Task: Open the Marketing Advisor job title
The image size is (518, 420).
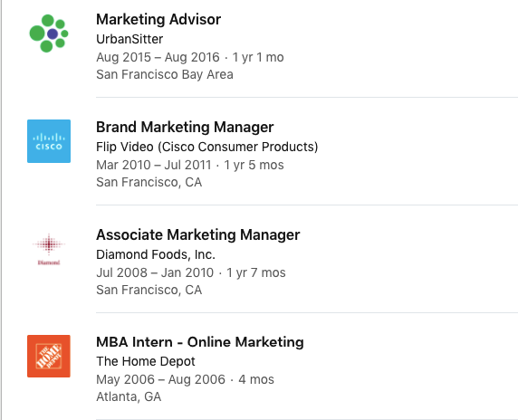Action: [158, 20]
